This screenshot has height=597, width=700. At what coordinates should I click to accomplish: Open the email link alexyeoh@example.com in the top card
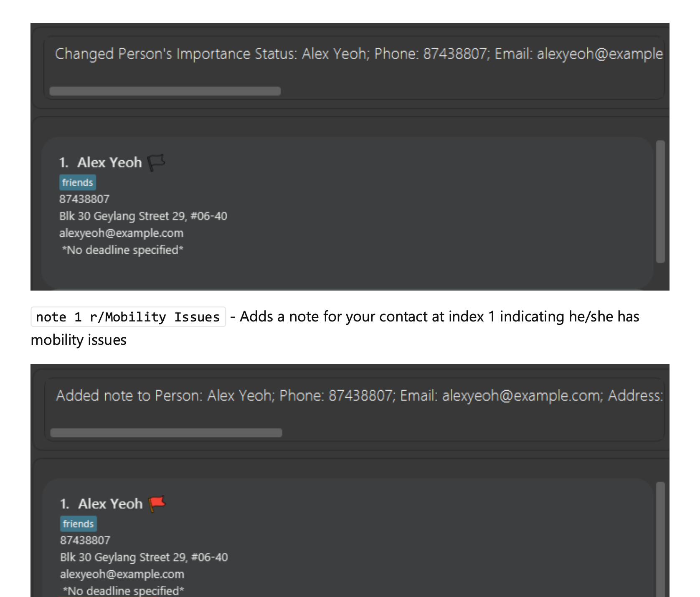point(121,233)
